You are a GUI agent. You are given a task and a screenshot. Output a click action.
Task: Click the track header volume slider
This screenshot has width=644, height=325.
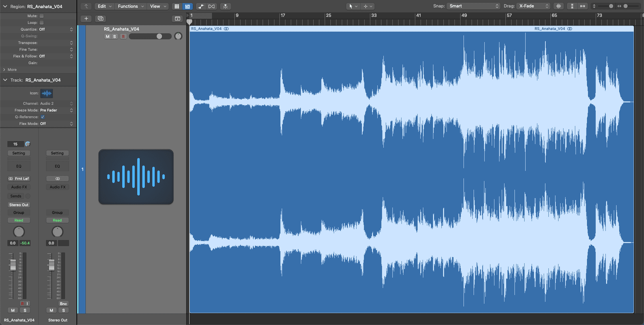click(x=150, y=36)
